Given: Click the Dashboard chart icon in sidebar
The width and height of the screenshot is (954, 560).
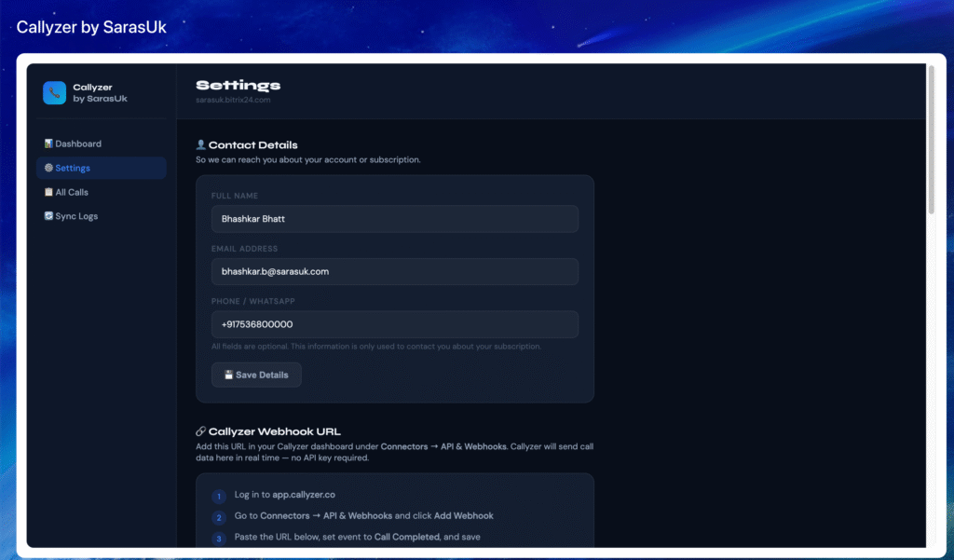Looking at the screenshot, I should click(x=48, y=143).
